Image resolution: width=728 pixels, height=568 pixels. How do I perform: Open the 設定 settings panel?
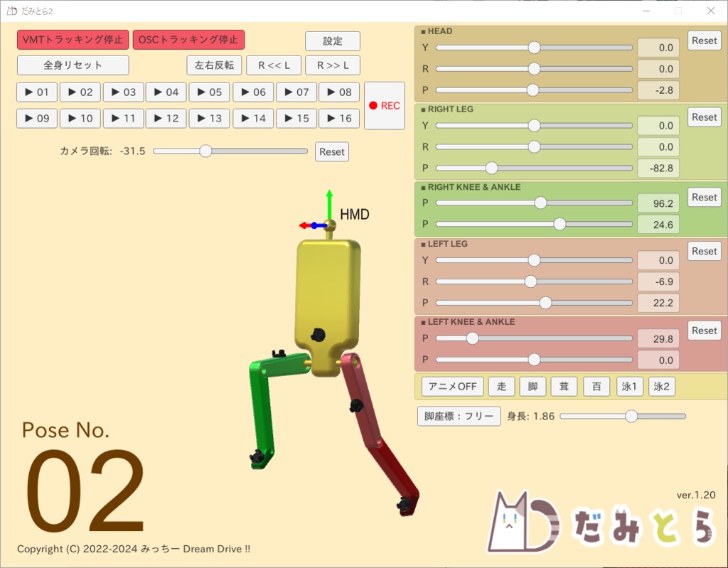pos(332,41)
